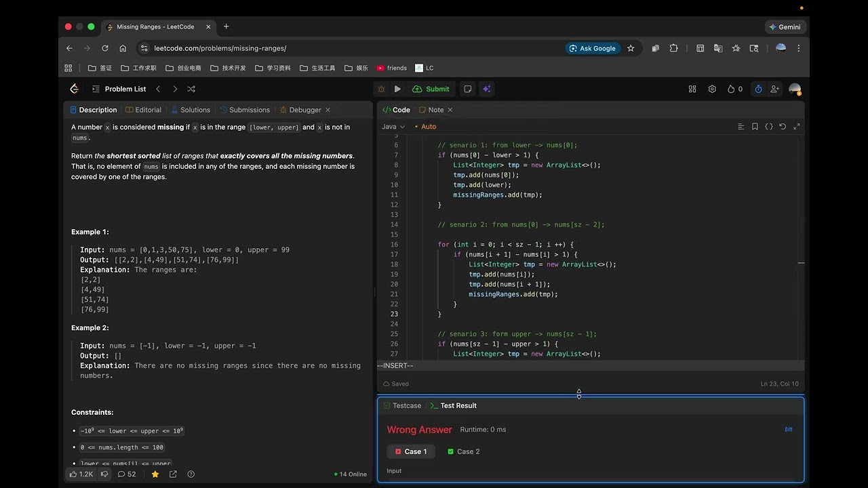Switch to the Description tab
This screenshot has height=488, width=868.
(x=93, y=110)
